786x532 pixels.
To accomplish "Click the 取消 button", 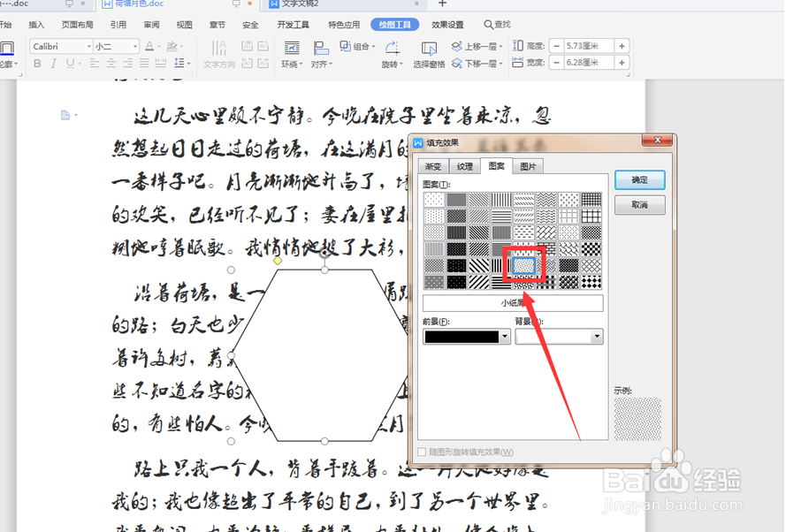I will tap(639, 205).
